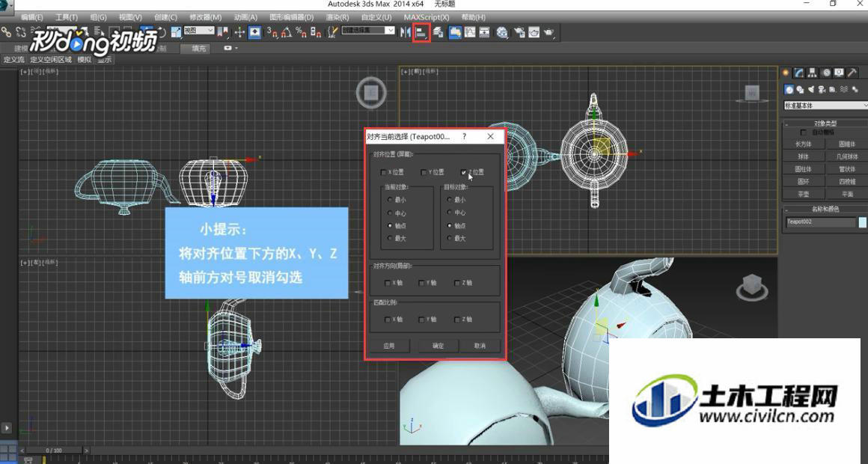
Task: Click the 长方体 object type button
Action: (803, 144)
